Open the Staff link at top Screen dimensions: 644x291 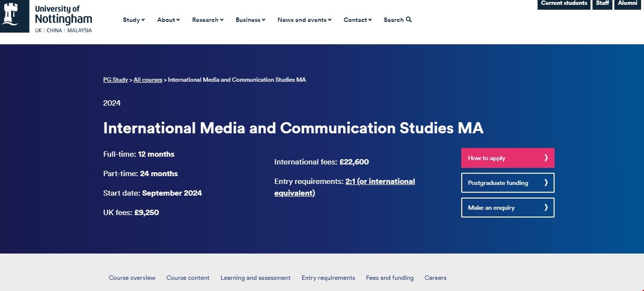pyautogui.click(x=602, y=3)
